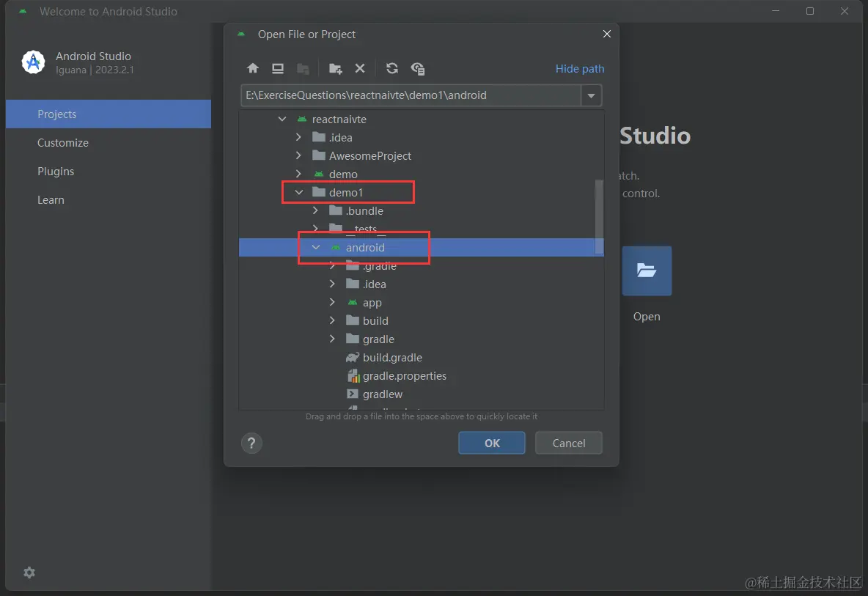868x596 pixels.
Task: Expand the .idea folder under reactnaivte
Action: tap(298, 136)
